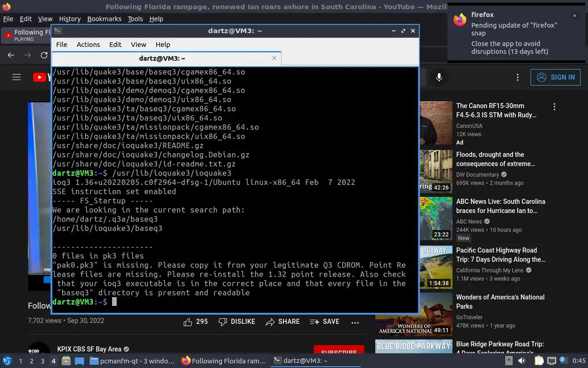Click the GoTraveler channel name
This screenshot has width=588, height=368.
(469, 317)
